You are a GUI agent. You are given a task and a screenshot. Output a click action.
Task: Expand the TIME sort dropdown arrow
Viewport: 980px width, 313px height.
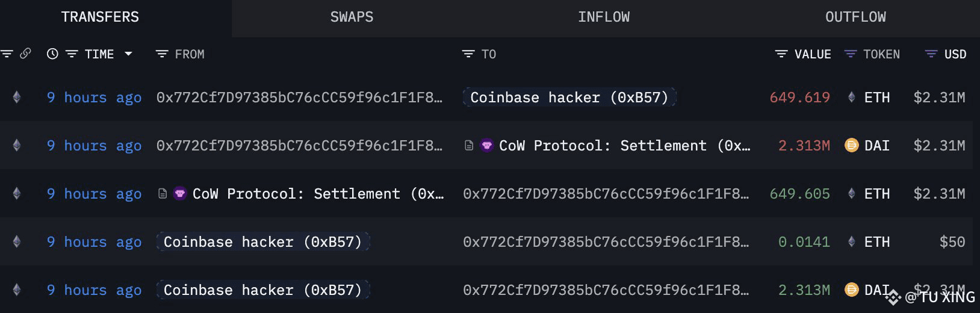coord(128,54)
